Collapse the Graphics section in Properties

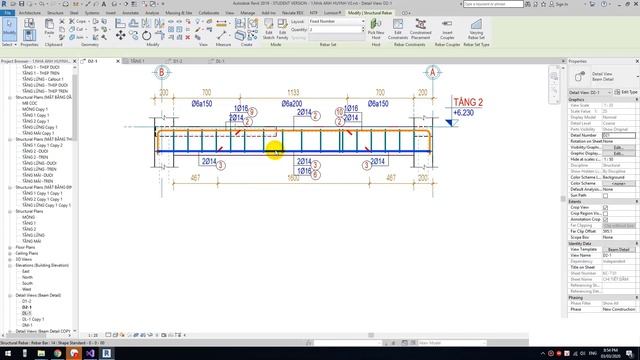pos(637,100)
